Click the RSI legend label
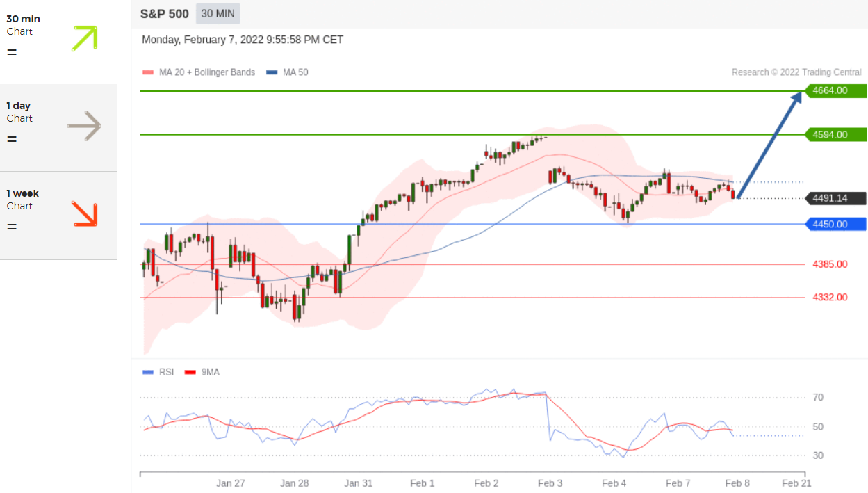 click(166, 372)
